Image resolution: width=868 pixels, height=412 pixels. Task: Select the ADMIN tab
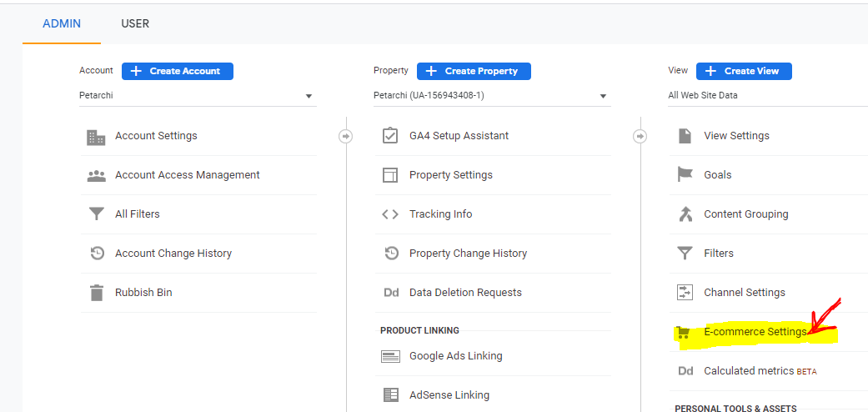62,23
